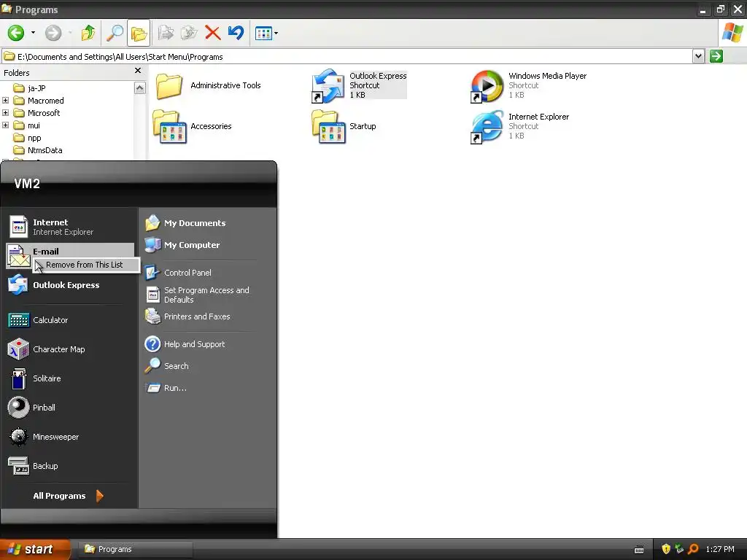
Task: Click the green Go arrow button
Action: (716, 56)
